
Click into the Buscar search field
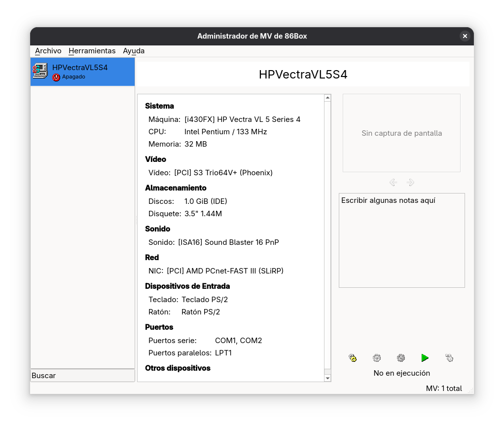click(x=83, y=376)
